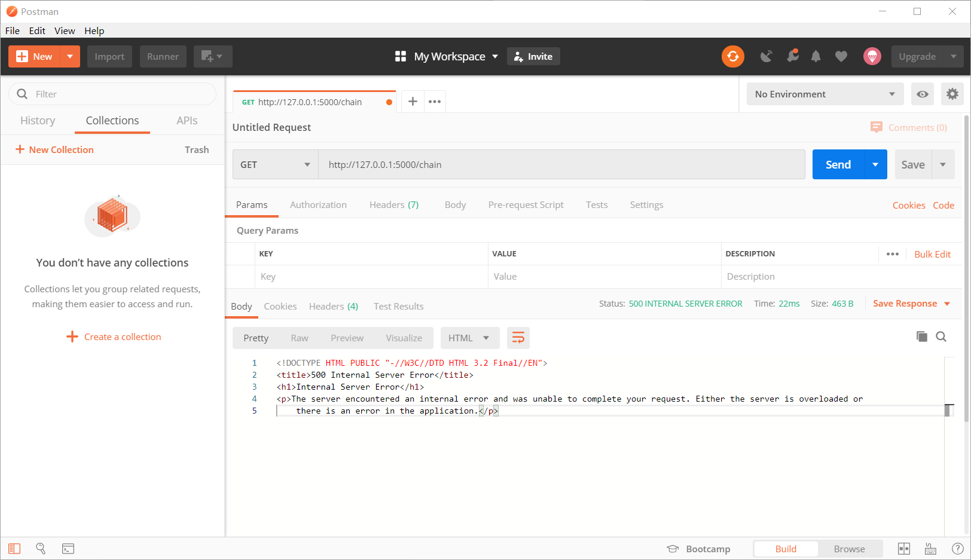Click the heart icon in header
Viewport: 971px width, 560px height.
point(841,56)
